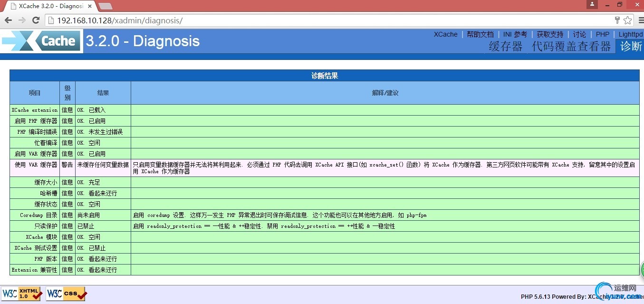
Task: Open the PHP link in header
Action: coord(603,34)
